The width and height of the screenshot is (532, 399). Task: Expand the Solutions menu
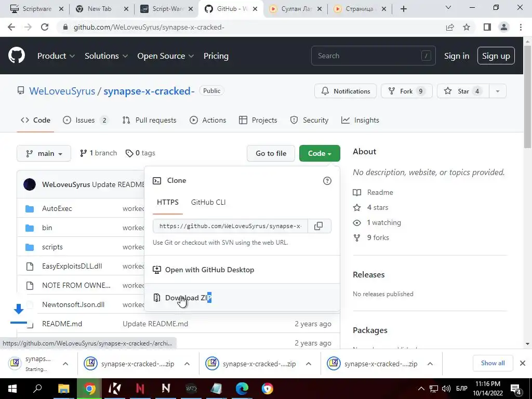point(106,56)
